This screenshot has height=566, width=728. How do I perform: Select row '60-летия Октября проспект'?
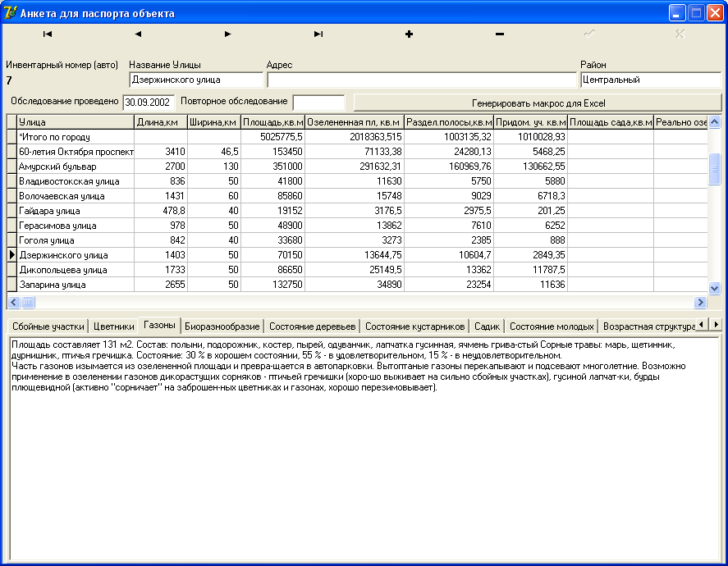pos(358,152)
